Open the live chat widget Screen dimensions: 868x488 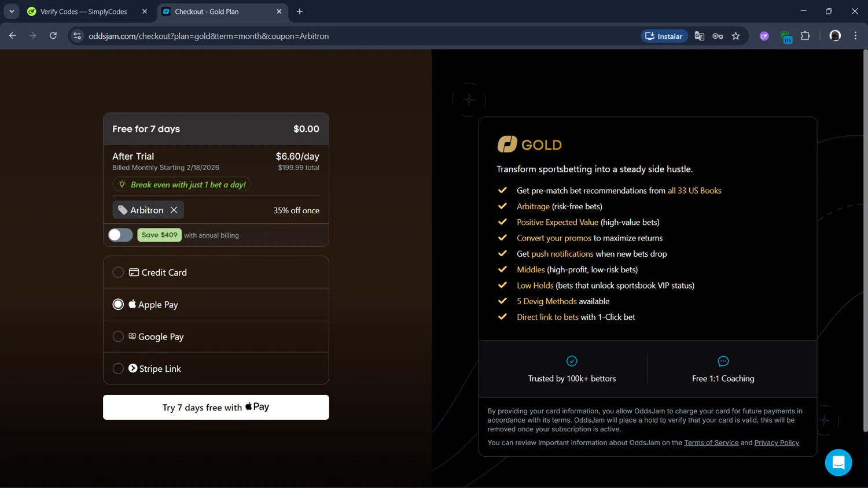(x=838, y=463)
